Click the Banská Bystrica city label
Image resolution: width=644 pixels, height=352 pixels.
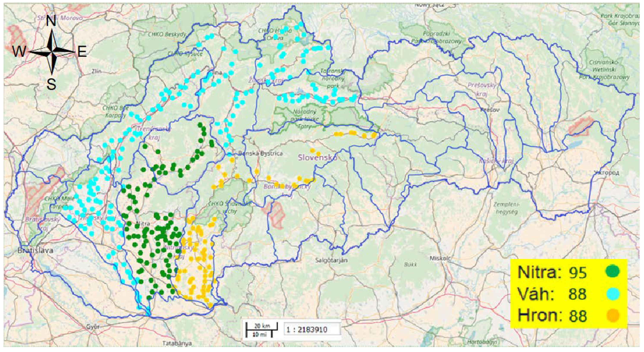pyautogui.click(x=261, y=153)
